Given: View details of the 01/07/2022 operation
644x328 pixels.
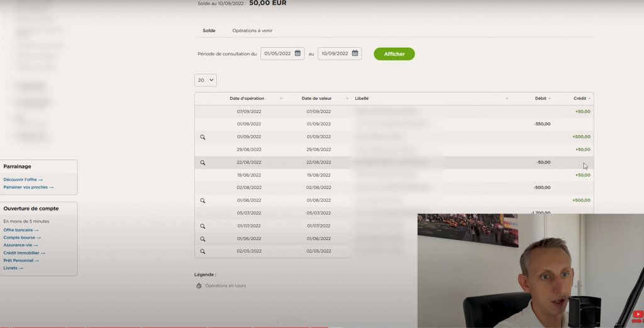Looking at the screenshot, I should pyautogui.click(x=203, y=226).
